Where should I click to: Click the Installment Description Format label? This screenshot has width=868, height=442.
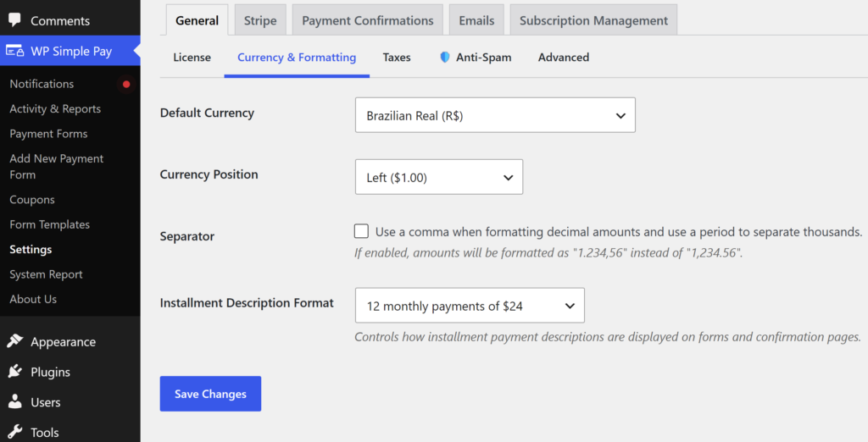(x=247, y=302)
